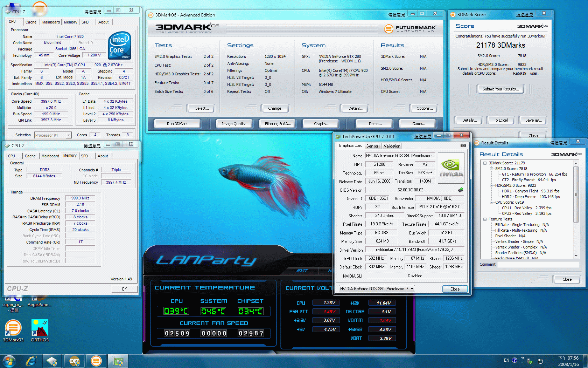Select CPU1 - Red Valley 2.399 fps row

point(526,208)
